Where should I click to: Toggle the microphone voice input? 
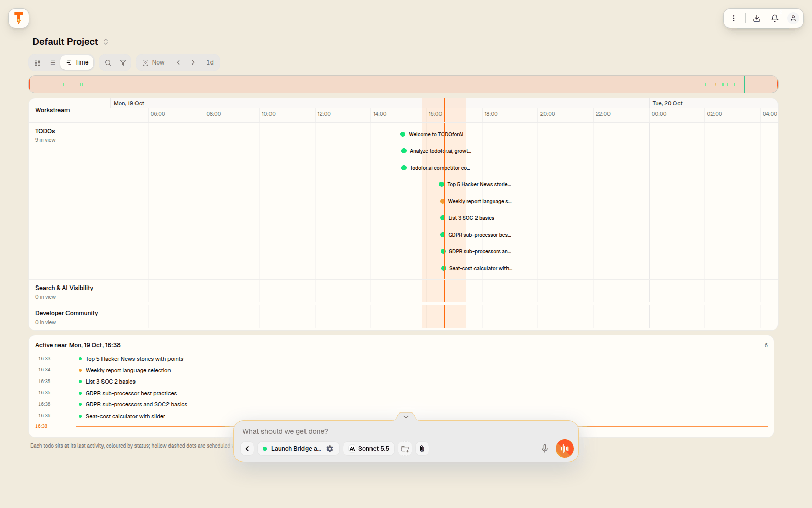[544, 449]
